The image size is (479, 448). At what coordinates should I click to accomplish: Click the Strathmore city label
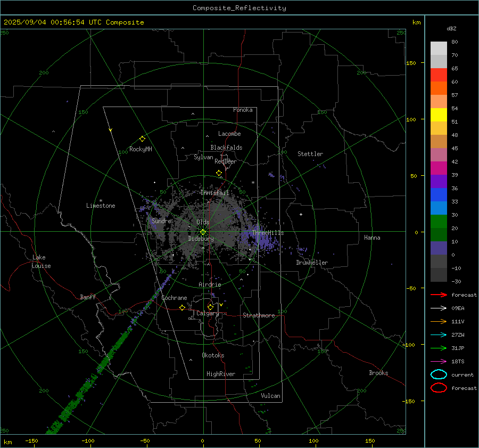[259, 315]
